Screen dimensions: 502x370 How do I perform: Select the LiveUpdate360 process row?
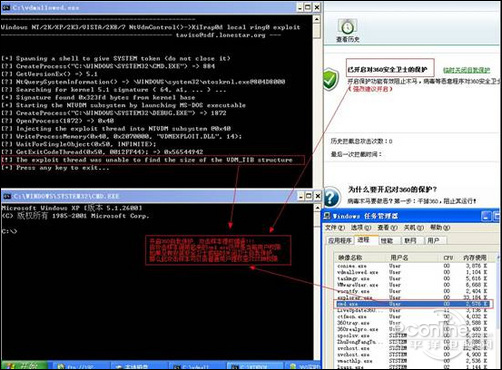[x=412, y=310]
